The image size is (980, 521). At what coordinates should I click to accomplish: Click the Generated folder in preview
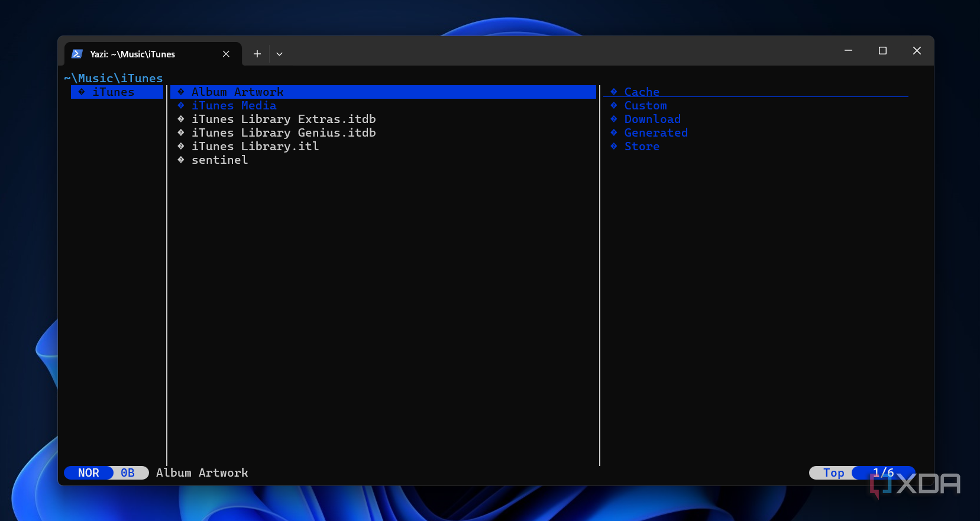656,132
